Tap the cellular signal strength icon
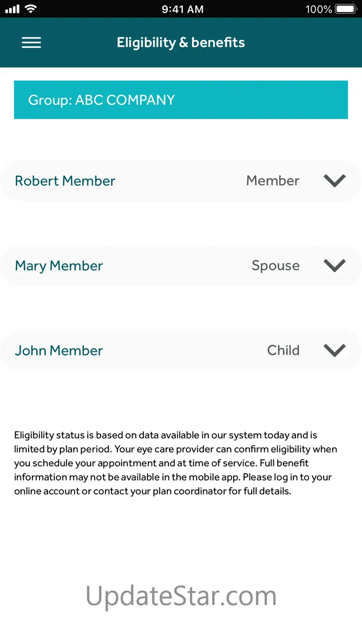 (13, 9)
